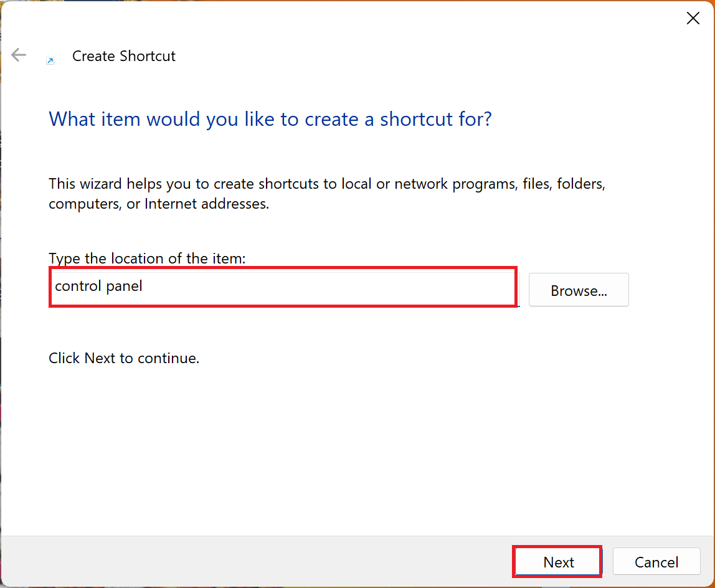715x588 pixels.
Task: Select the small shortcut icon beside the title
Action: pyautogui.click(x=50, y=60)
